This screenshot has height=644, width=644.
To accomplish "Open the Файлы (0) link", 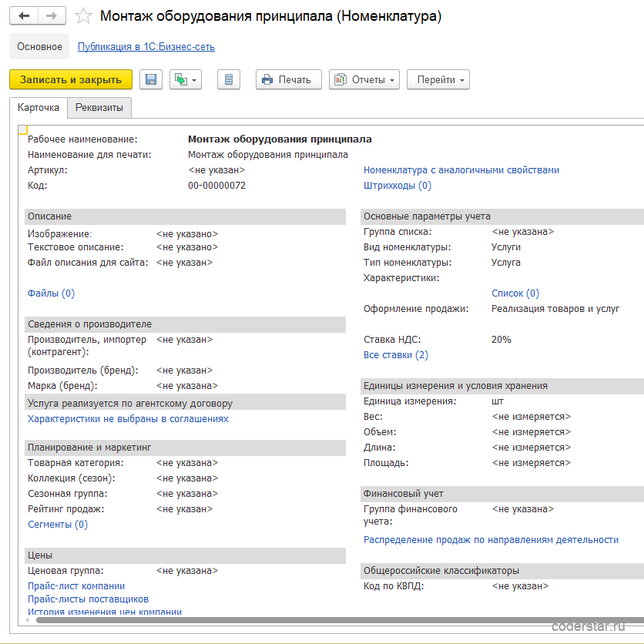I will point(51,293).
